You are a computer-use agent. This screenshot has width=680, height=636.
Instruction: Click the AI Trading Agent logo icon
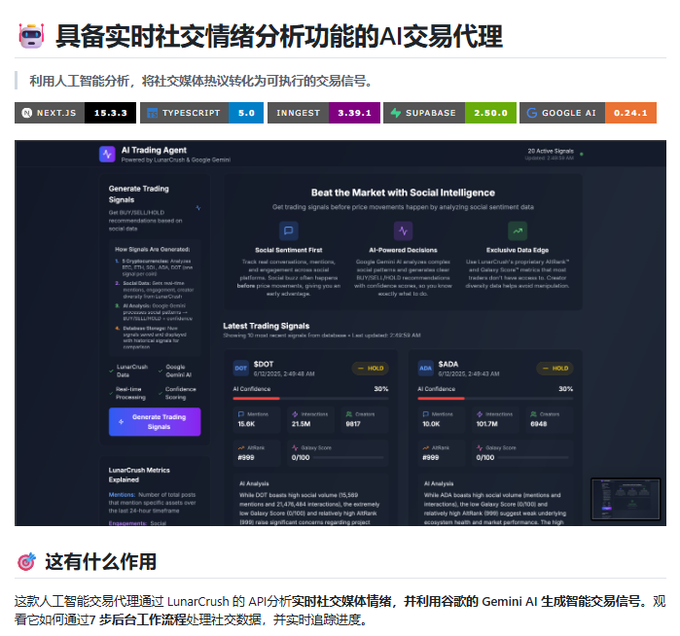click(x=107, y=154)
